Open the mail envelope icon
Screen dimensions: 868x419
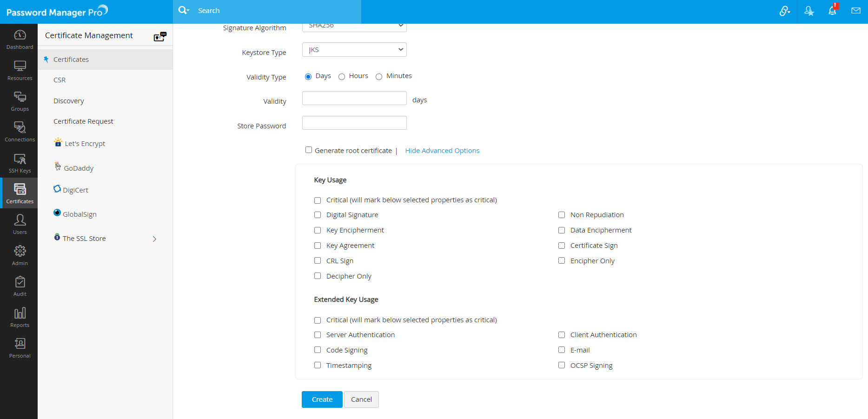(x=856, y=10)
